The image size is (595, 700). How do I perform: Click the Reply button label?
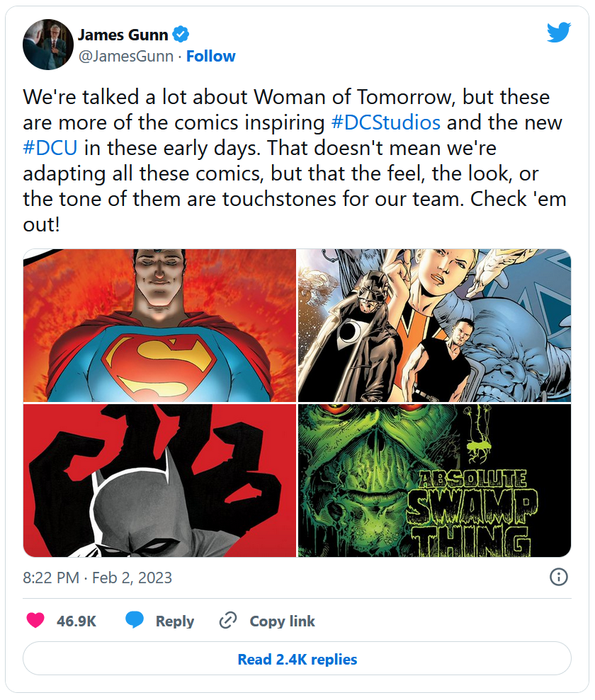point(175,621)
